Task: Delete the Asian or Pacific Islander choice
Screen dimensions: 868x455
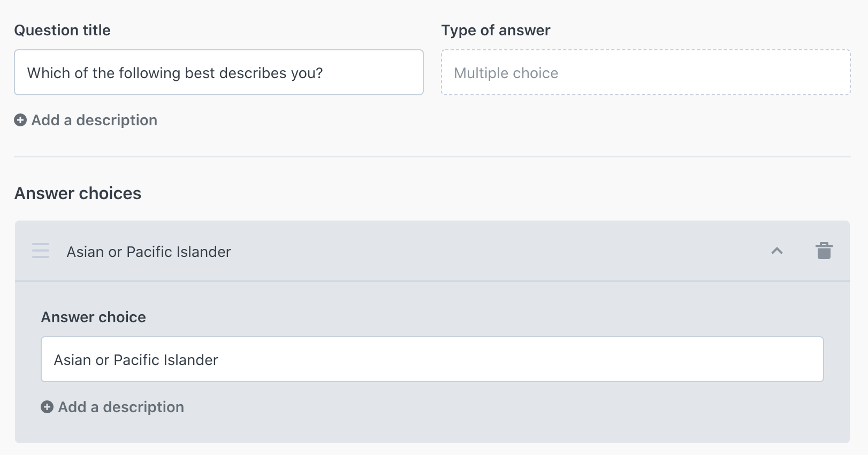Action: click(x=824, y=251)
